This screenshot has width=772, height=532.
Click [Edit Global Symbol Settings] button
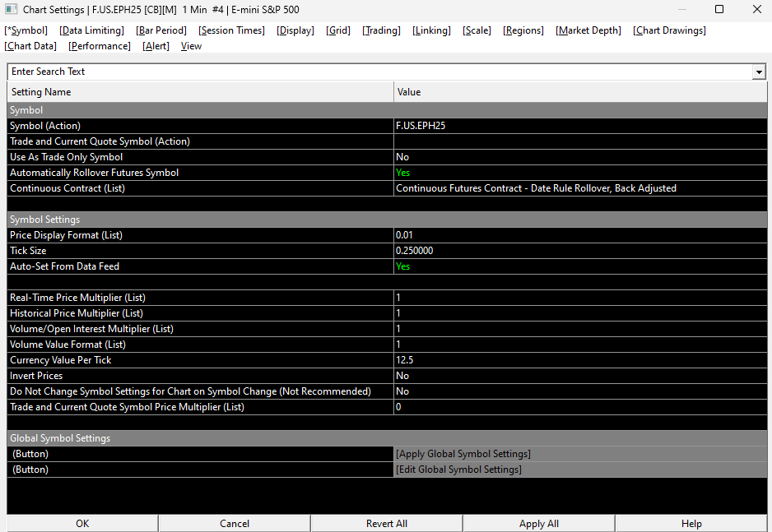click(x=580, y=470)
